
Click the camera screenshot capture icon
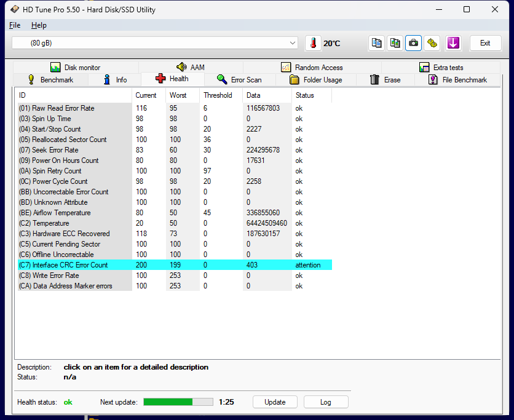coord(413,43)
